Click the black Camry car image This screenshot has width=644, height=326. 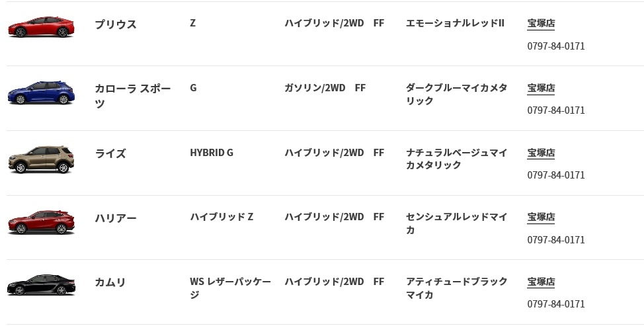coord(41,285)
